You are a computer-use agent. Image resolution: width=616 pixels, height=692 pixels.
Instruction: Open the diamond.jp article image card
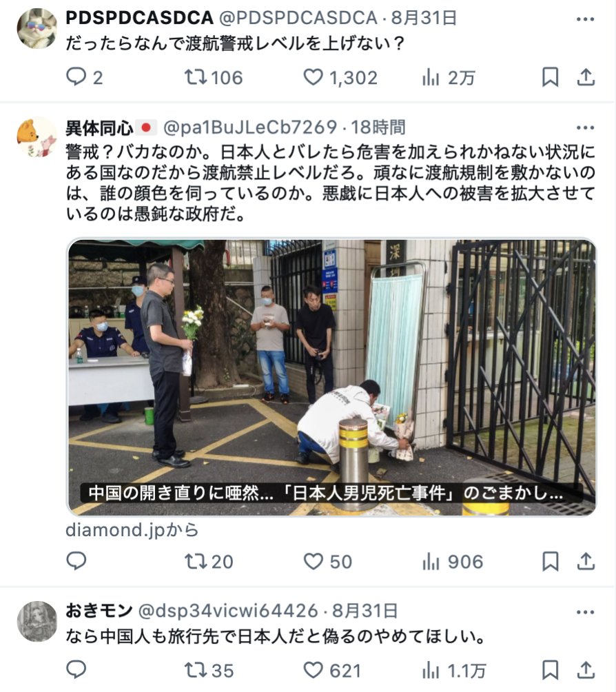(x=331, y=377)
